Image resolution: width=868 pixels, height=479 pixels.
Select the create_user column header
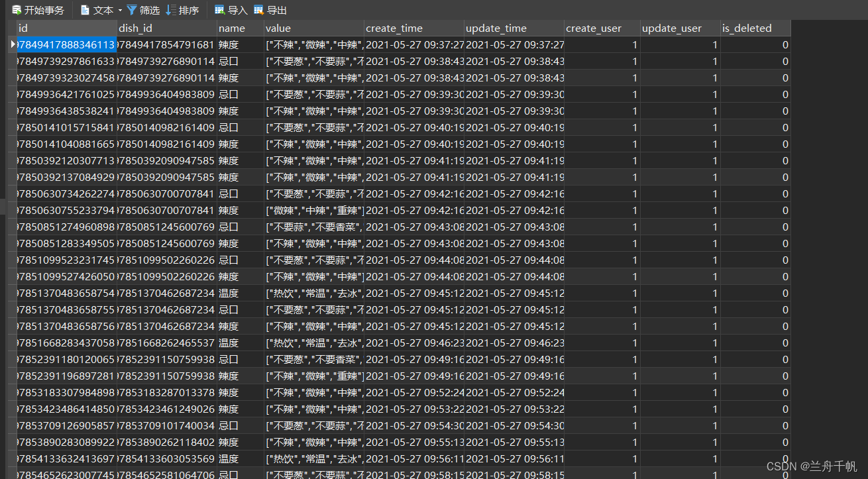(602, 28)
